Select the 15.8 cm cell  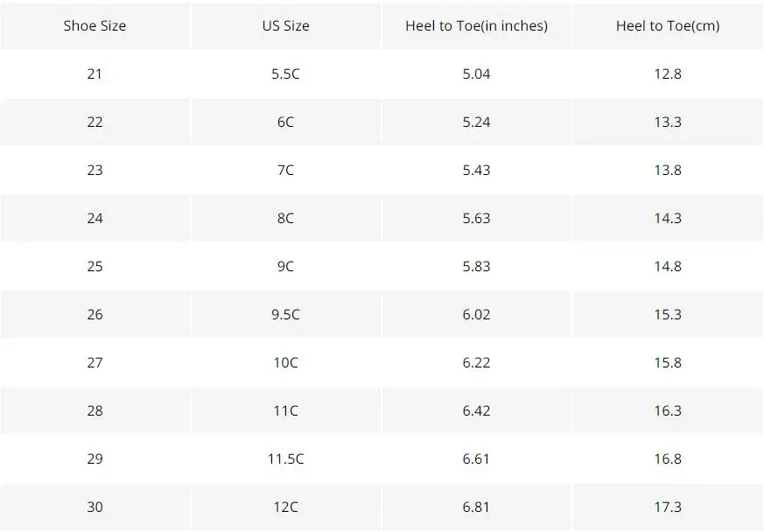(668, 363)
